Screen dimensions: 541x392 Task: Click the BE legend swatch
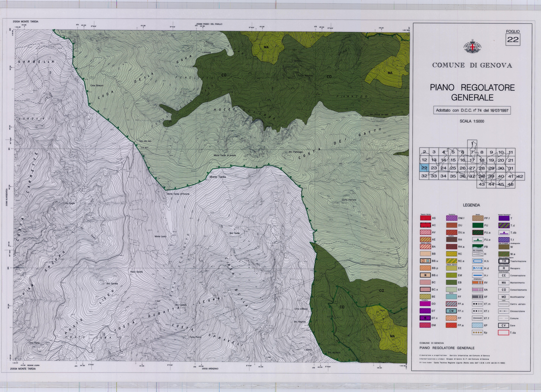click(425, 297)
